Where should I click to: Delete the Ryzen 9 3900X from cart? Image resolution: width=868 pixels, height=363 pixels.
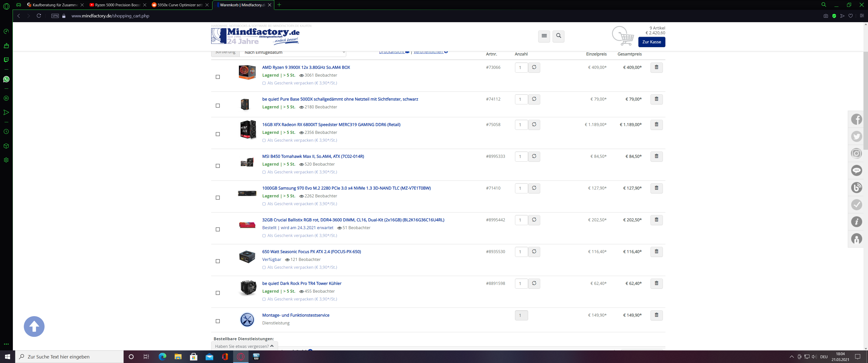point(656,67)
